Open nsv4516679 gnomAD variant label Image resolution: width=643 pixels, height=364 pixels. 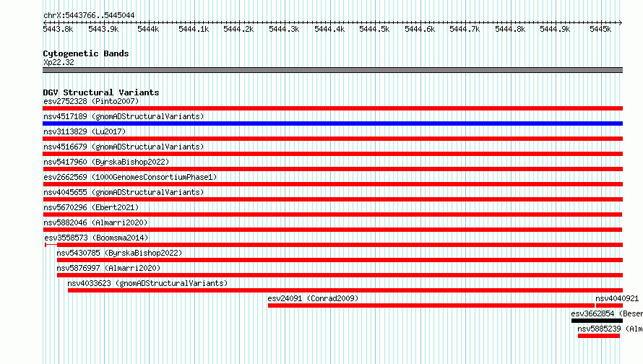(x=124, y=147)
